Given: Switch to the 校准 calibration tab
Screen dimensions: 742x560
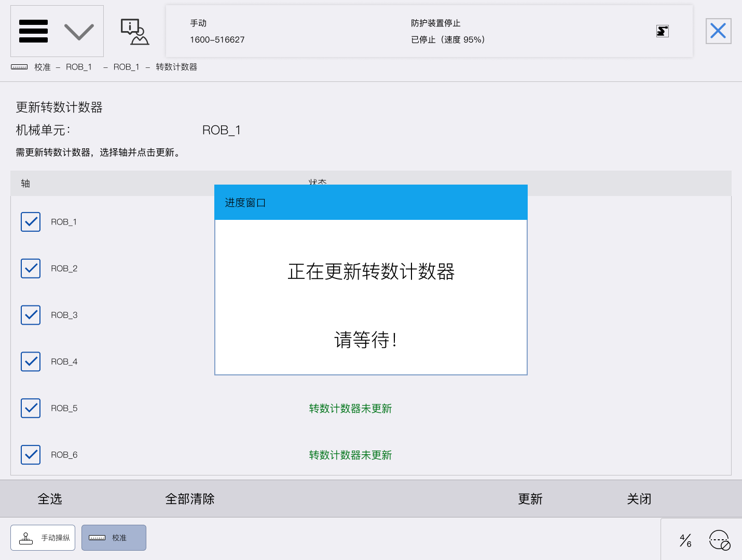Looking at the screenshot, I should [114, 538].
